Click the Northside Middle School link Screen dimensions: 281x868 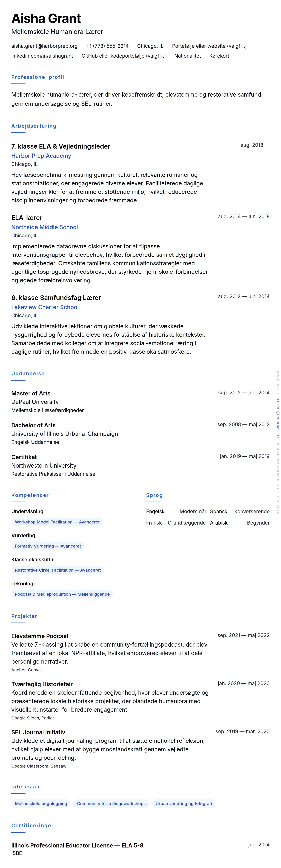(45, 227)
